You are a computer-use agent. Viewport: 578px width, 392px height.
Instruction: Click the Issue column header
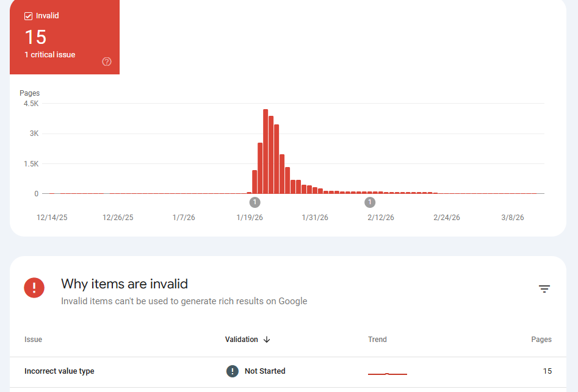(33, 340)
